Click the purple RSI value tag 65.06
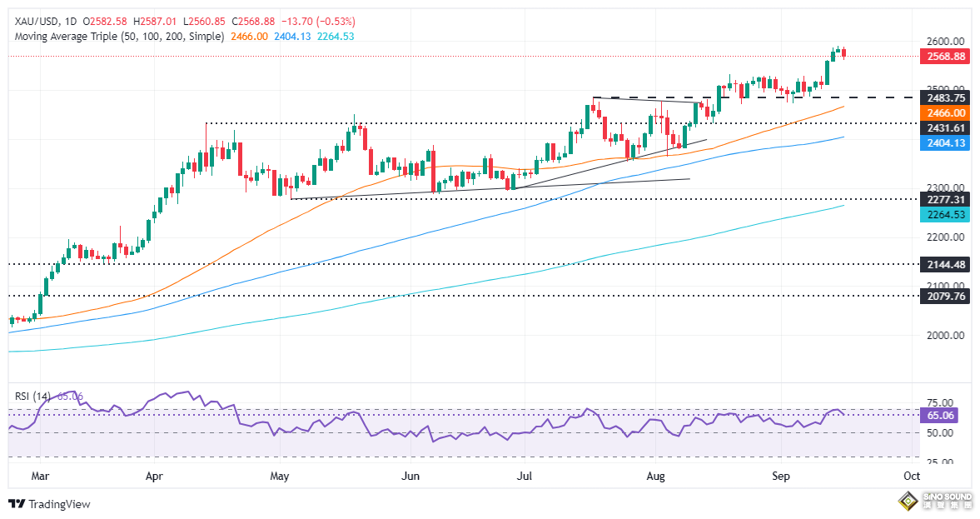 (x=939, y=415)
